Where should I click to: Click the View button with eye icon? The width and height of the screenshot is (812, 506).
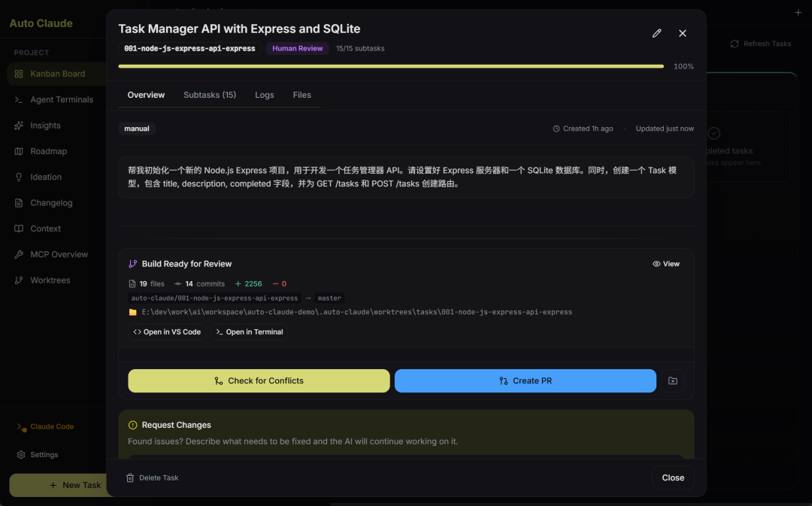pyautogui.click(x=666, y=264)
